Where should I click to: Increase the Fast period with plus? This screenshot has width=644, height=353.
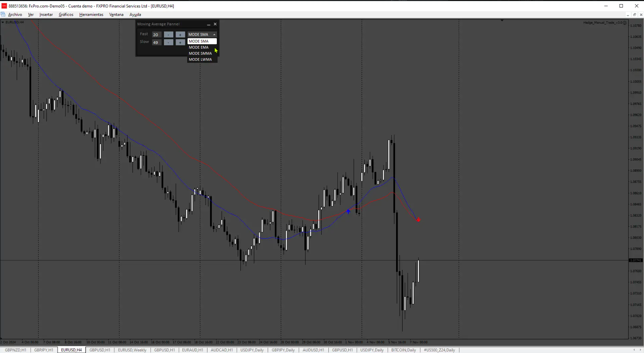pos(180,34)
